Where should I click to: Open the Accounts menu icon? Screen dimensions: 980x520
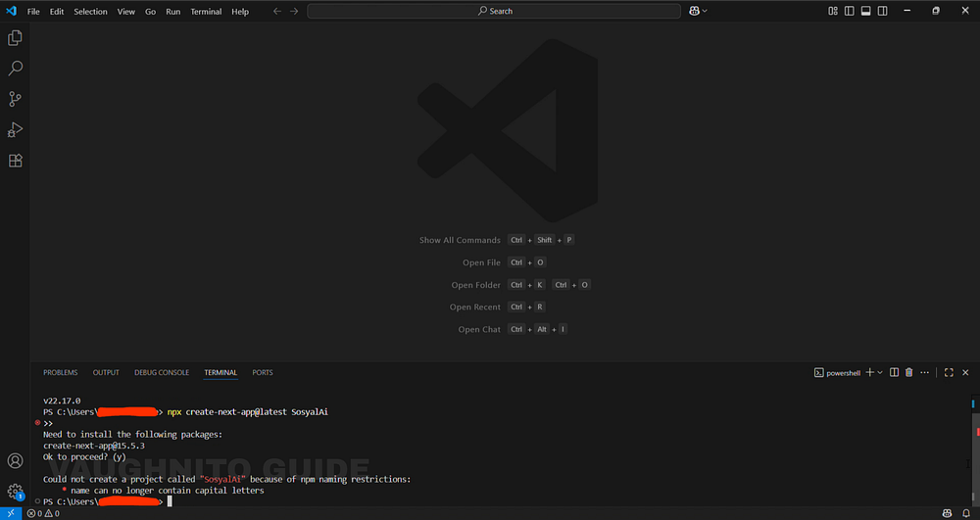click(15, 460)
